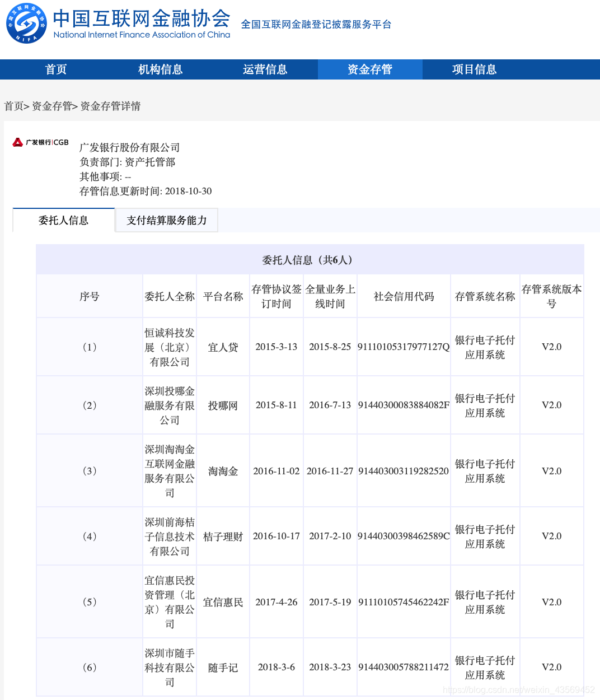The width and height of the screenshot is (600, 700).
Task: Open the 首页 navigation menu item
Action: 56,69
